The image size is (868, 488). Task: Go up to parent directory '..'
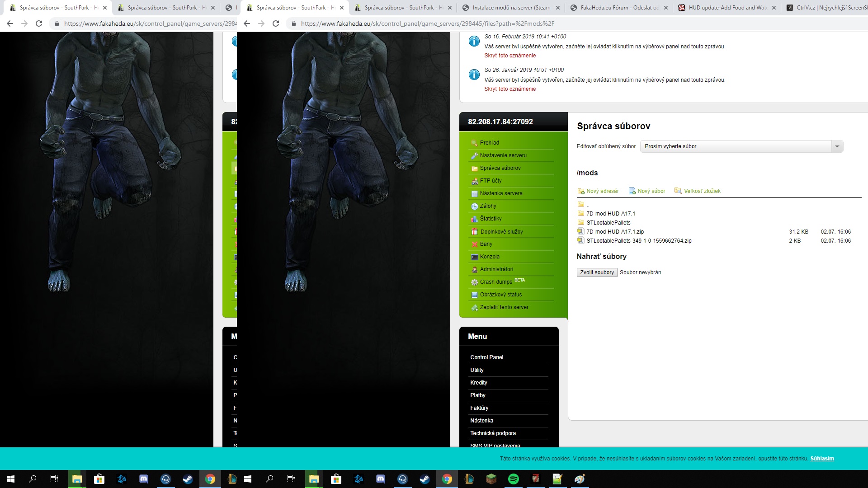588,205
